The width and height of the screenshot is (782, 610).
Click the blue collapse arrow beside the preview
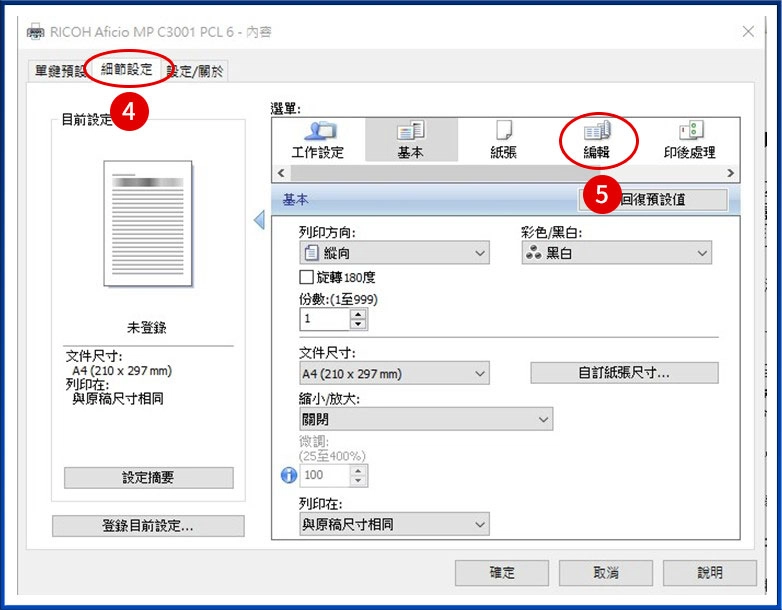pyautogui.click(x=259, y=220)
